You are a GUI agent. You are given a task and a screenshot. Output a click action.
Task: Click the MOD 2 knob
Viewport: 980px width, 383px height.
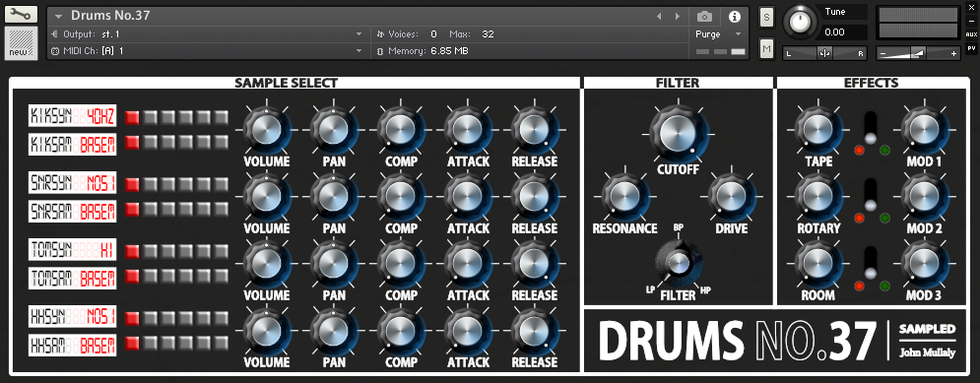point(925,196)
